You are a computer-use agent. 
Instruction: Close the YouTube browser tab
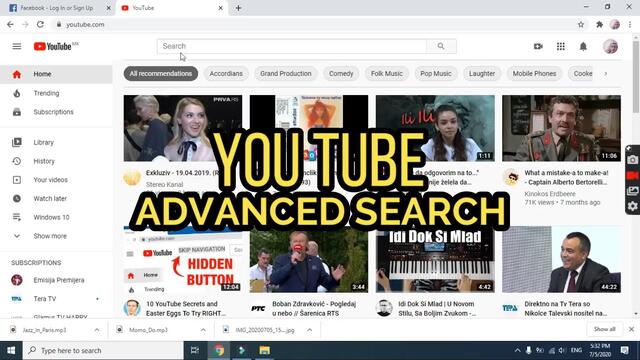220,8
